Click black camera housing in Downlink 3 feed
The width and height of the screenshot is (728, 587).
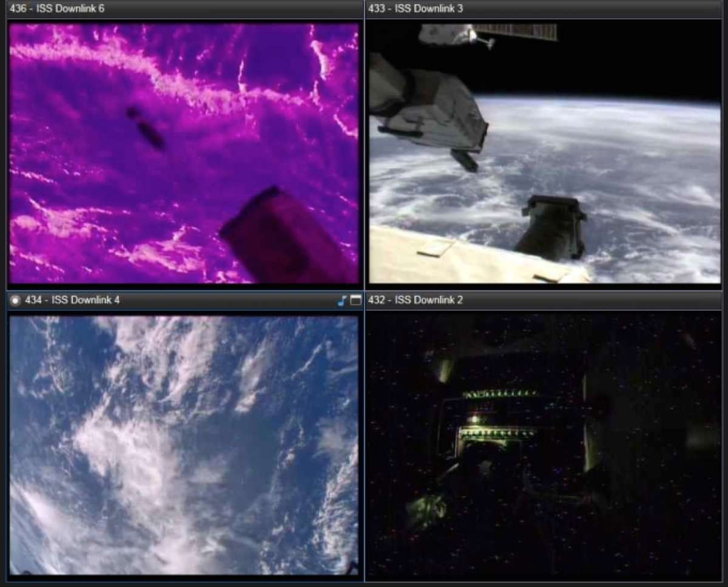click(553, 226)
